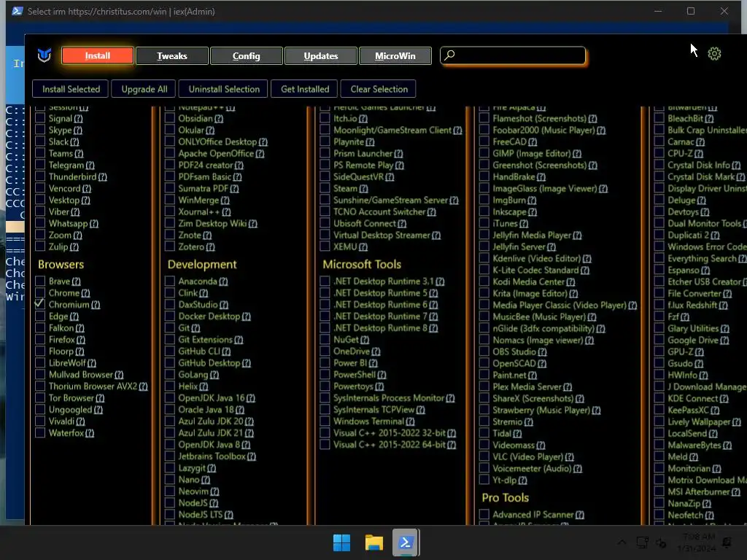Select the CPU-Z checkbox

[659, 153]
